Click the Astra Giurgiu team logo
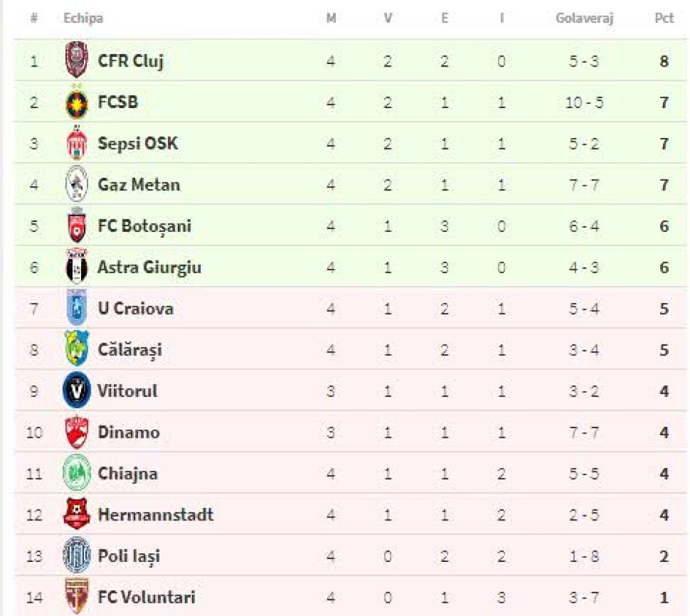690x616 pixels. point(76,267)
